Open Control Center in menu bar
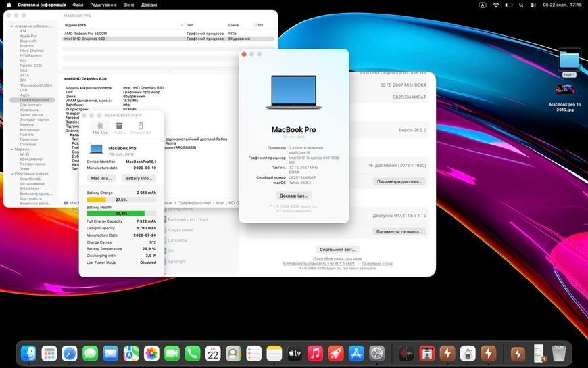The image size is (588, 368). coord(533,5)
